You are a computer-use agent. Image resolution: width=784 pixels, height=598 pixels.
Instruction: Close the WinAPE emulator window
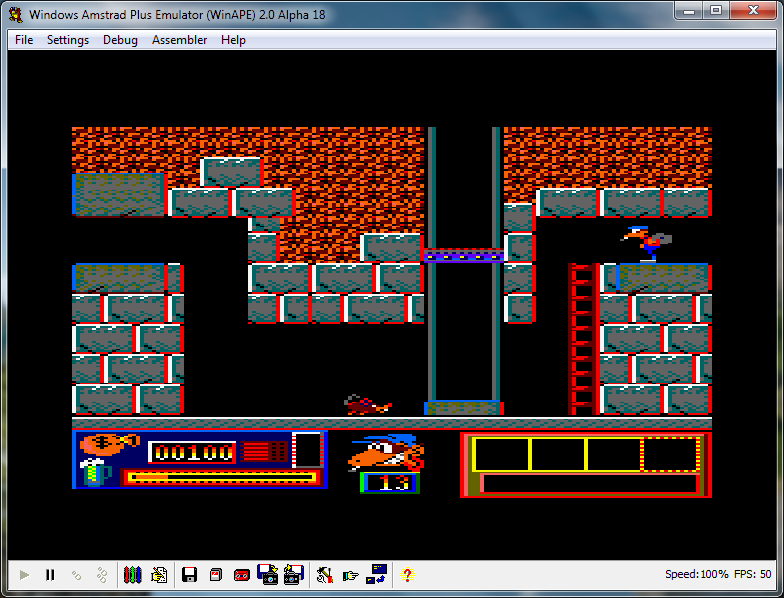[754, 10]
